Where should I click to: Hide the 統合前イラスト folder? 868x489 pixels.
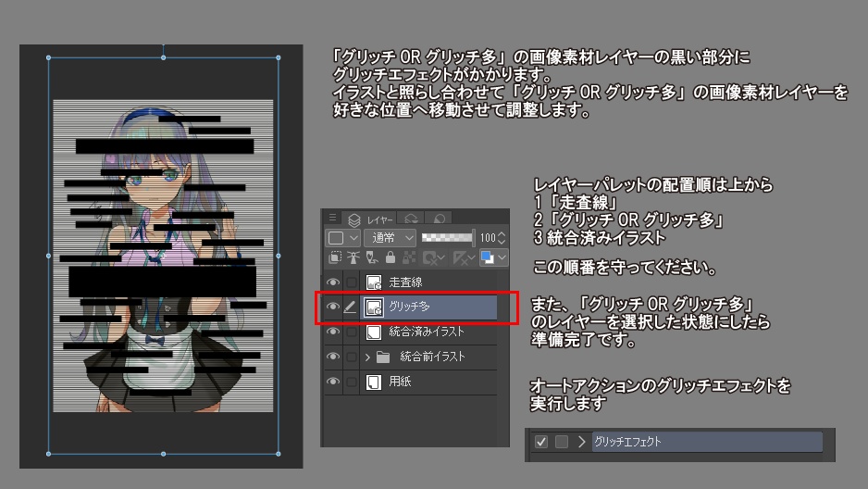pos(332,357)
